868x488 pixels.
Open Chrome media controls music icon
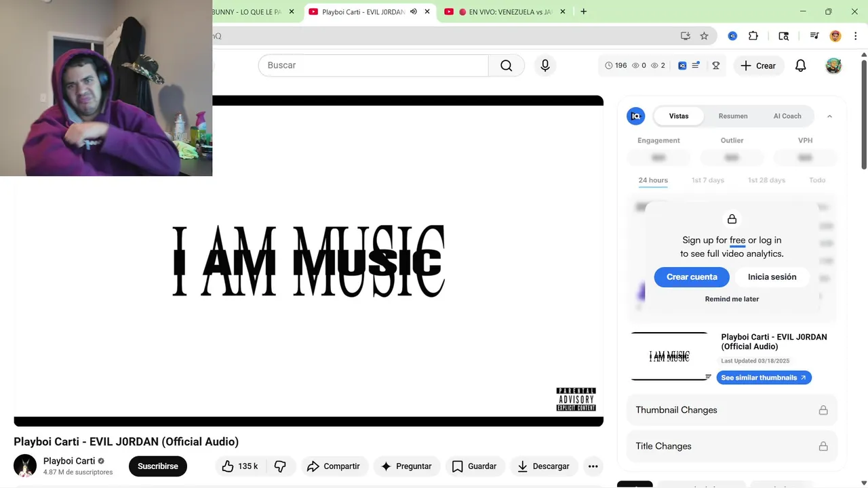814,36
